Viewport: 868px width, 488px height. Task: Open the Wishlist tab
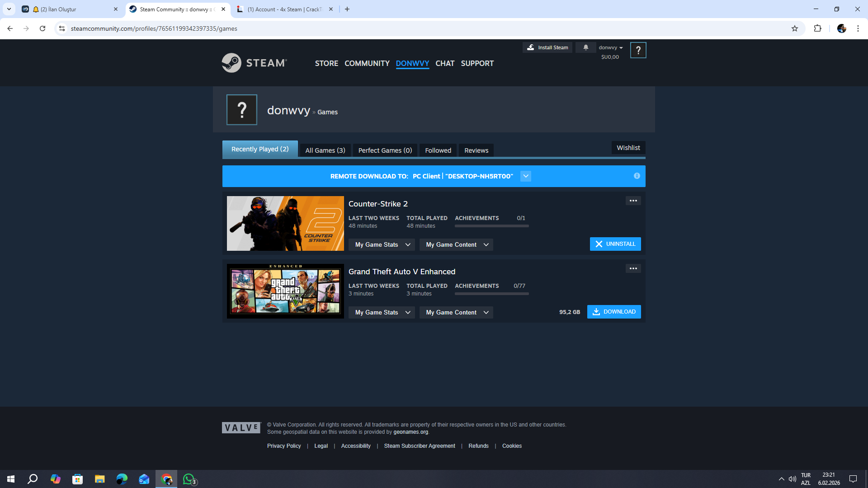pyautogui.click(x=628, y=148)
